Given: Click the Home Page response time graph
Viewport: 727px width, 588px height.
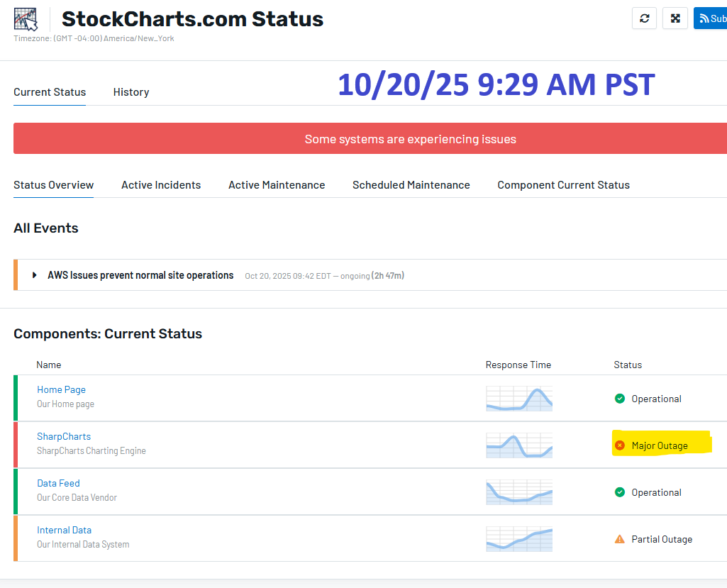Looking at the screenshot, I should 519,399.
